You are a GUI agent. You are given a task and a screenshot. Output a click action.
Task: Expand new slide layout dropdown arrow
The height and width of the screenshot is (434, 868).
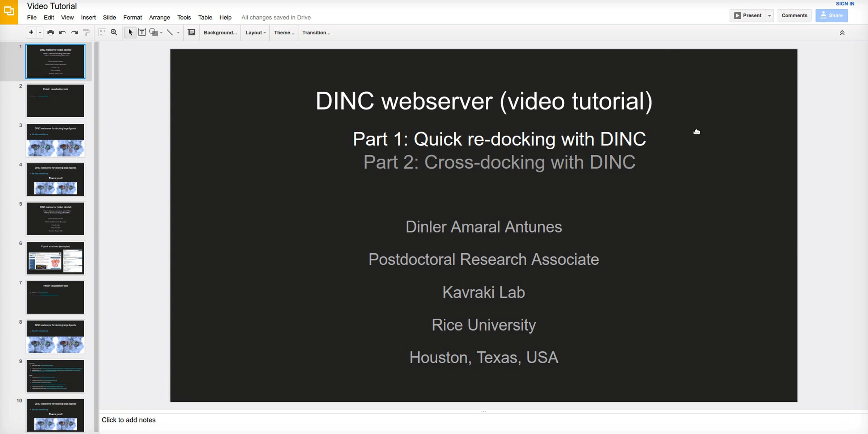pos(40,33)
